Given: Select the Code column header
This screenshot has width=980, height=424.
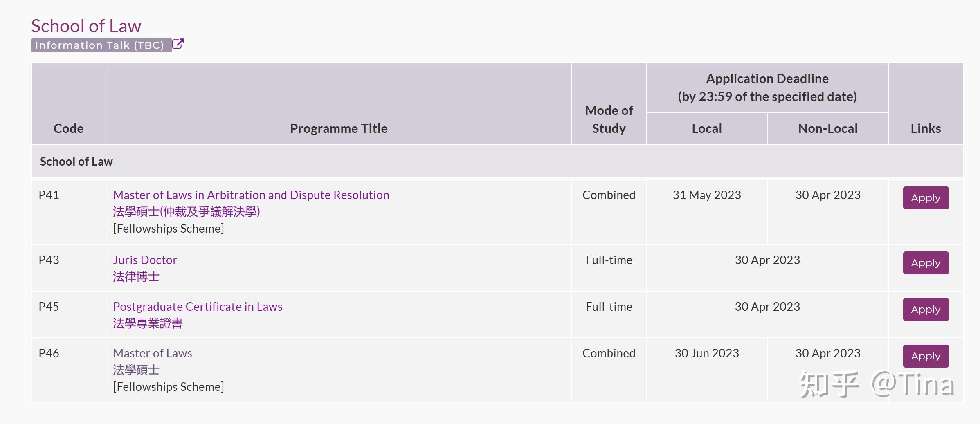Looking at the screenshot, I should [x=68, y=128].
